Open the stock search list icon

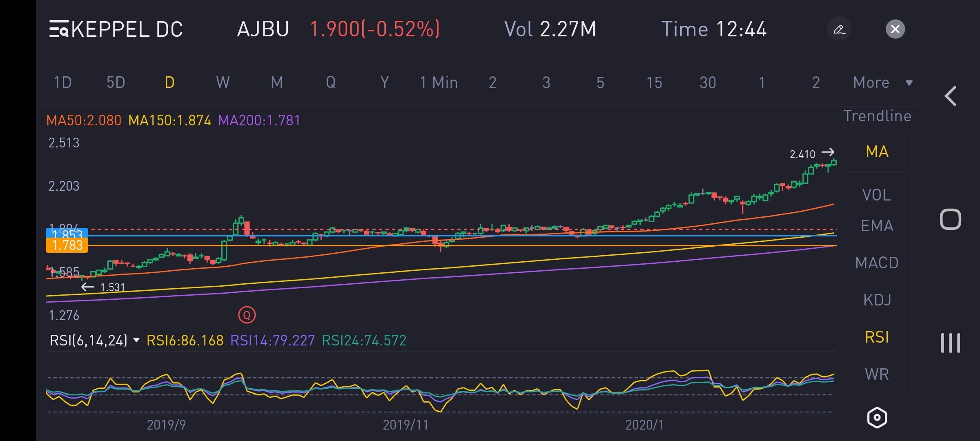59,29
